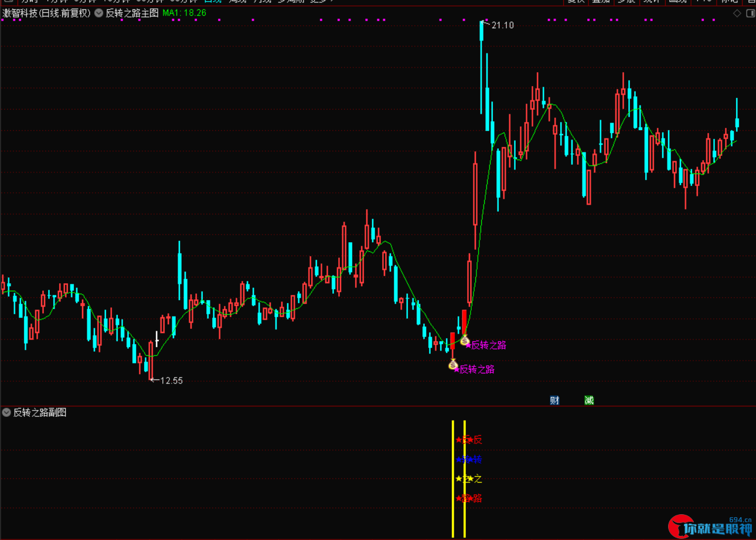Click the left yellow signal line in sub-chart
Image resolution: width=756 pixels, height=540 pixels.
(x=452, y=478)
